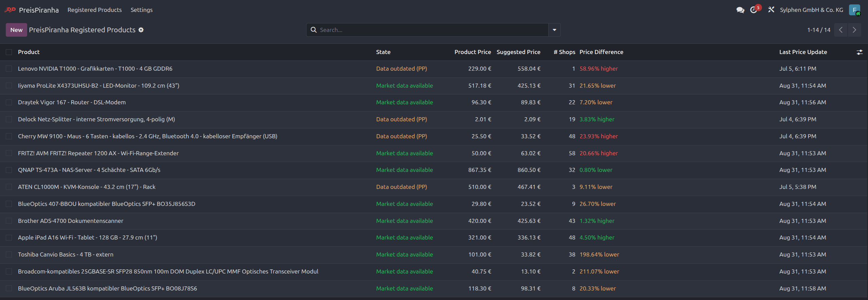Sort by Price Difference column header
The width and height of the screenshot is (868, 300).
click(601, 52)
